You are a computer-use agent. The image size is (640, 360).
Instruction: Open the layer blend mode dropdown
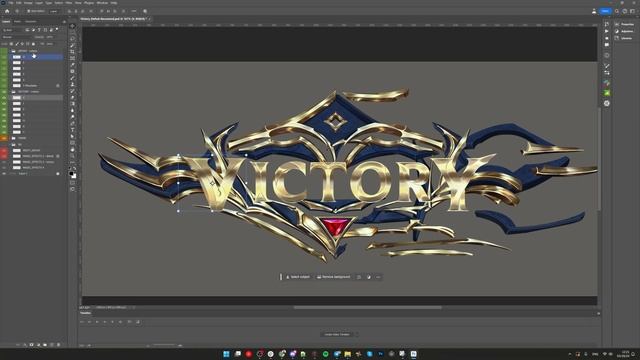(17, 37)
